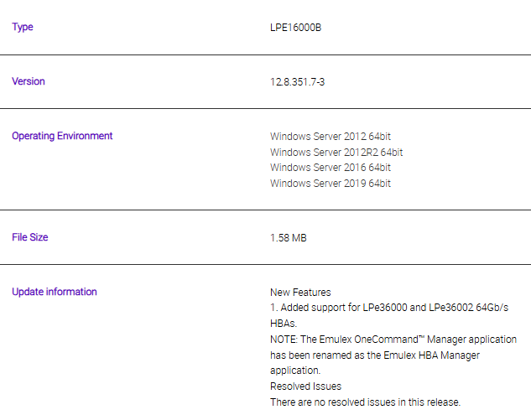Click the Type label
This screenshot has width=531, height=420.
point(23,27)
